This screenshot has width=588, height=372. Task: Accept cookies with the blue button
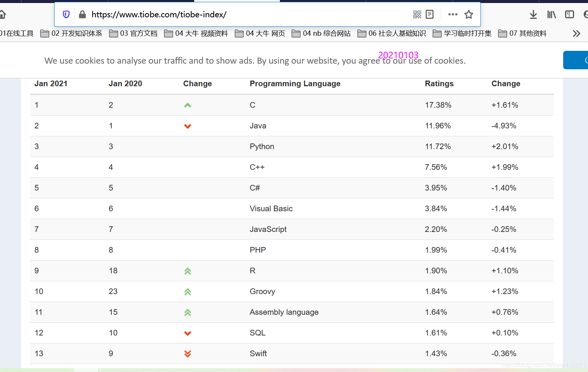pos(576,60)
